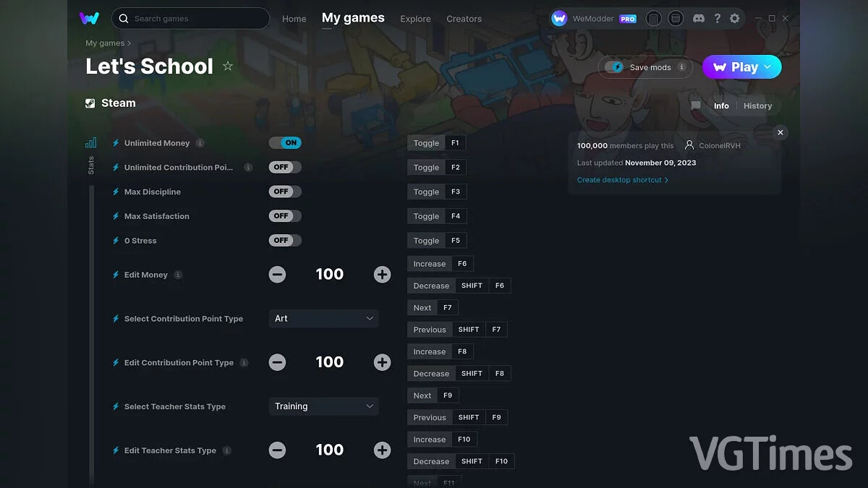Open the Creators tab
This screenshot has height=488, width=868.
[x=464, y=19]
